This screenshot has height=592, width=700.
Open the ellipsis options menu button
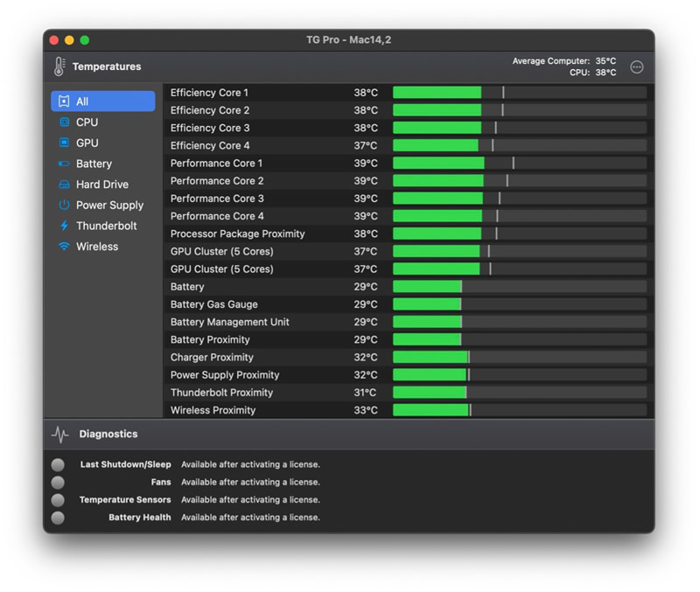637,67
